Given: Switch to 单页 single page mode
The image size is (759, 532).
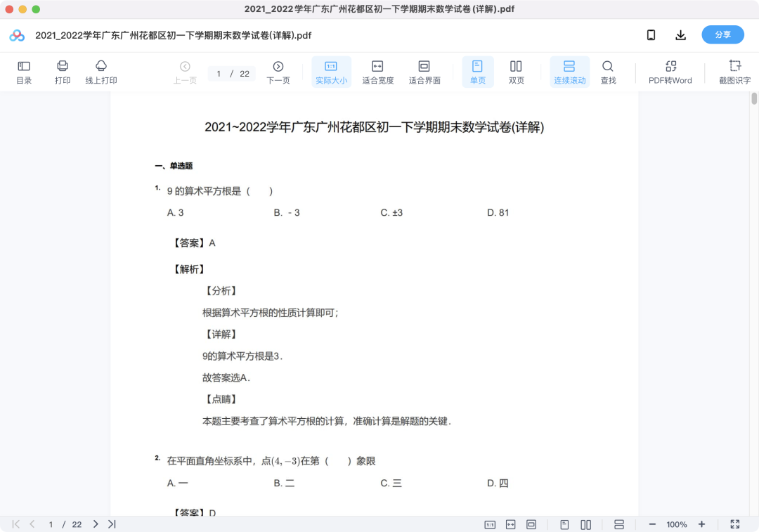Looking at the screenshot, I should (x=478, y=72).
